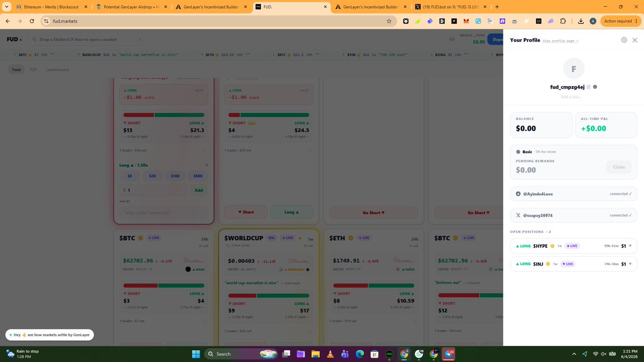This screenshot has width=644, height=362.
Task: Expand the LONG $HYPE open position
Action: coord(574,246)
